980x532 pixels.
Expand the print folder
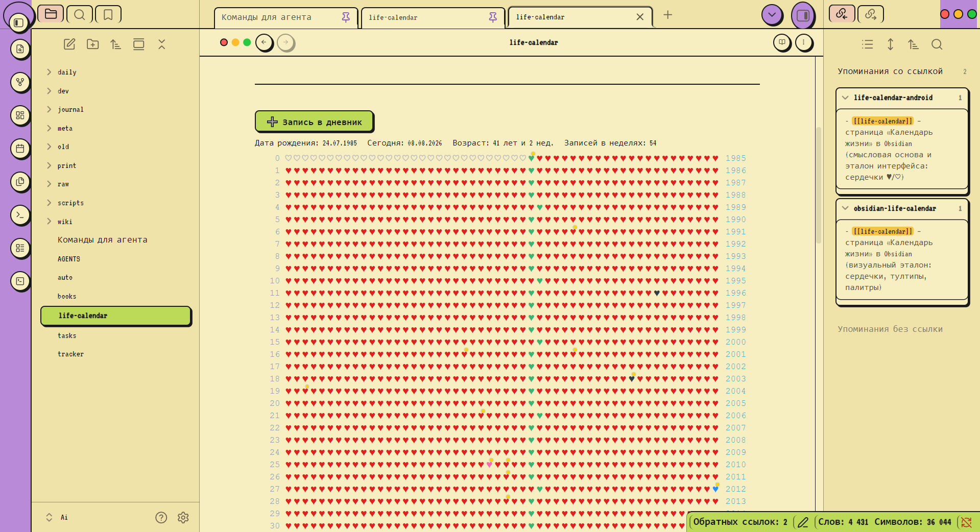pos(49,165)
